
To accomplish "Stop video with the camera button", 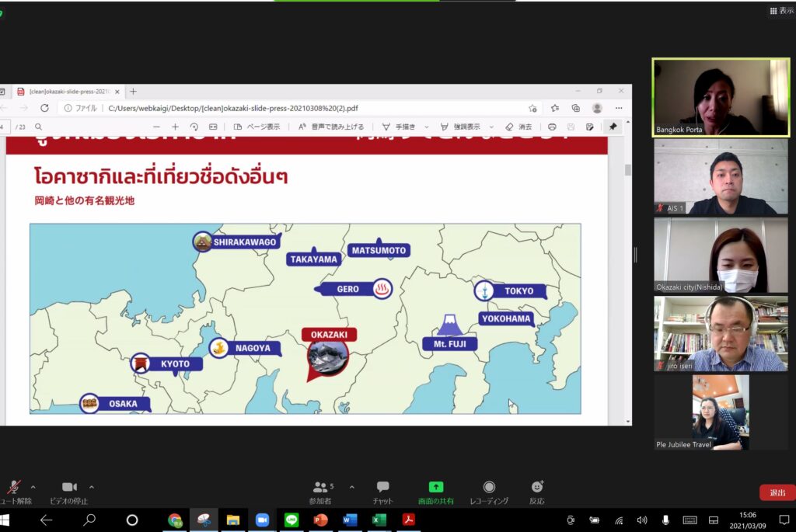I will tap(69, 487).
